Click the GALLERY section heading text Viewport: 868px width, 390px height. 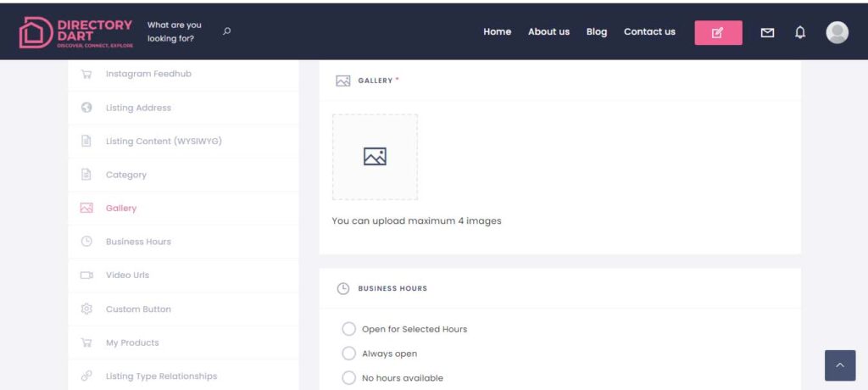click(x=376, y=81)
